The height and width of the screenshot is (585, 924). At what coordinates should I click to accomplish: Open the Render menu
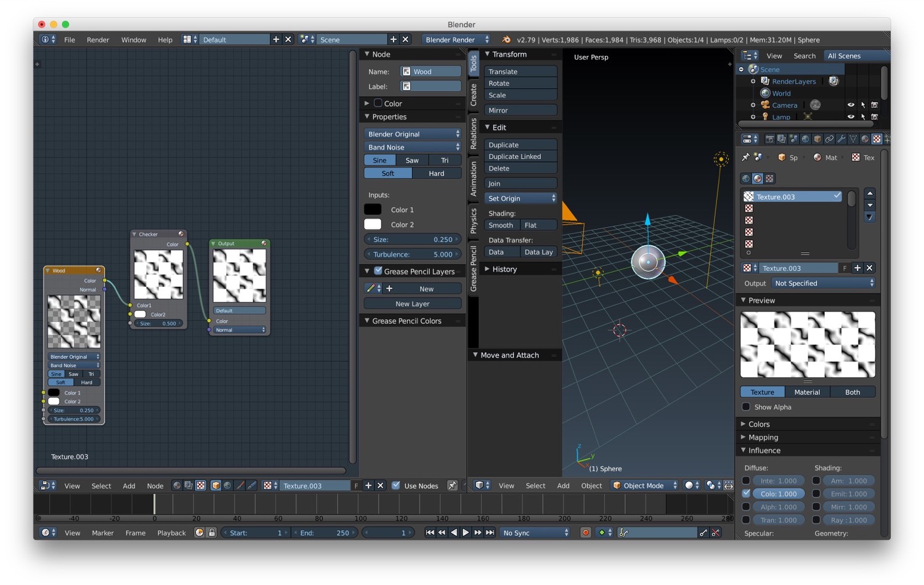tap(98, 39)
